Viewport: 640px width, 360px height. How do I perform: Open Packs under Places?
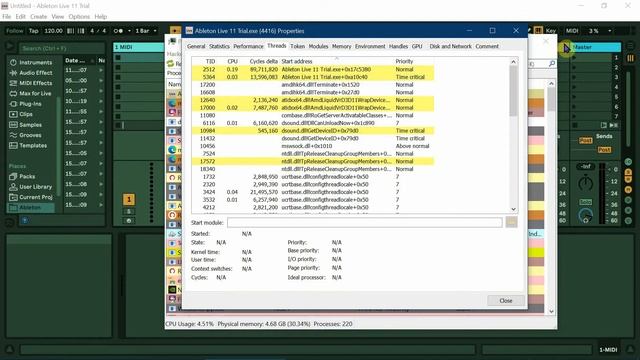(x=23, y=176)
